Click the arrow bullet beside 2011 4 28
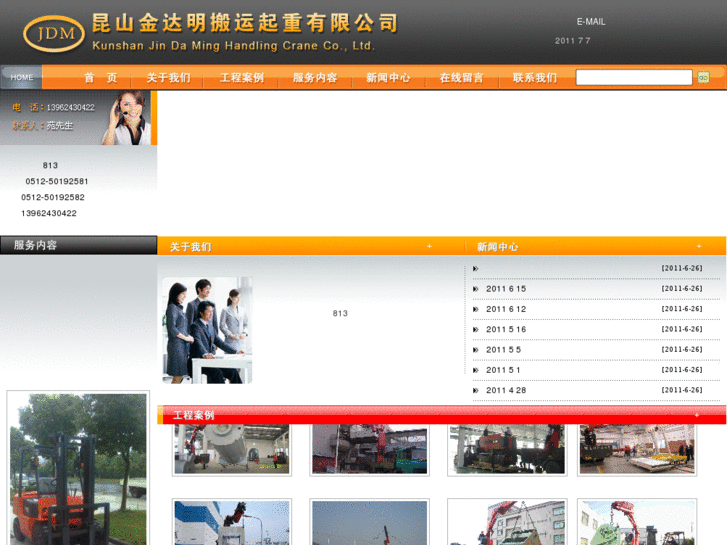 475,391
